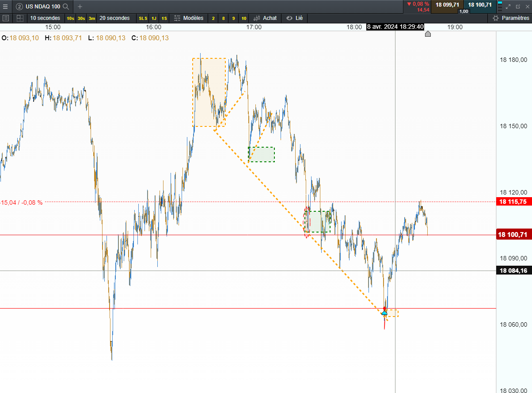Open Paramètres settings
The height and width of the screenshot is (393, 532).
pyautogui.click(x=510, y=18)
